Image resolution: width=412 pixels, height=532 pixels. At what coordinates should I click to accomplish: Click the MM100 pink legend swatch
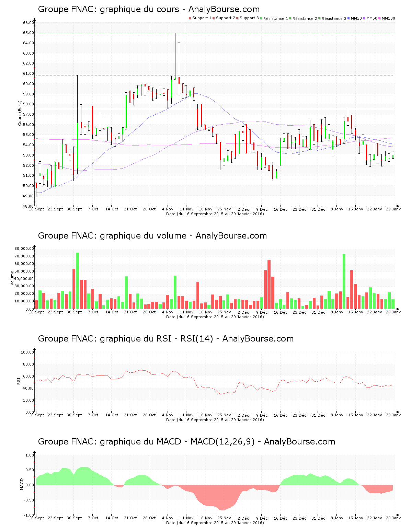click(380, 18)
